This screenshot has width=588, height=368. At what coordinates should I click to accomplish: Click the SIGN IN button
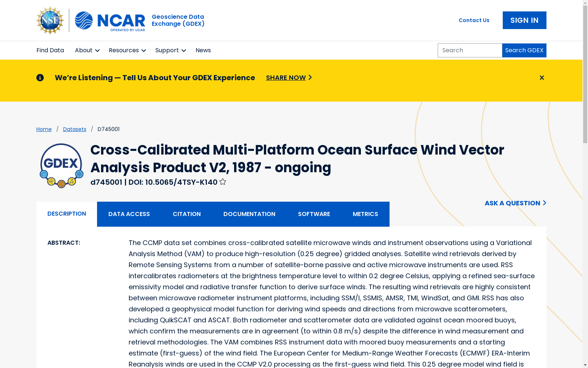point(524,20)
